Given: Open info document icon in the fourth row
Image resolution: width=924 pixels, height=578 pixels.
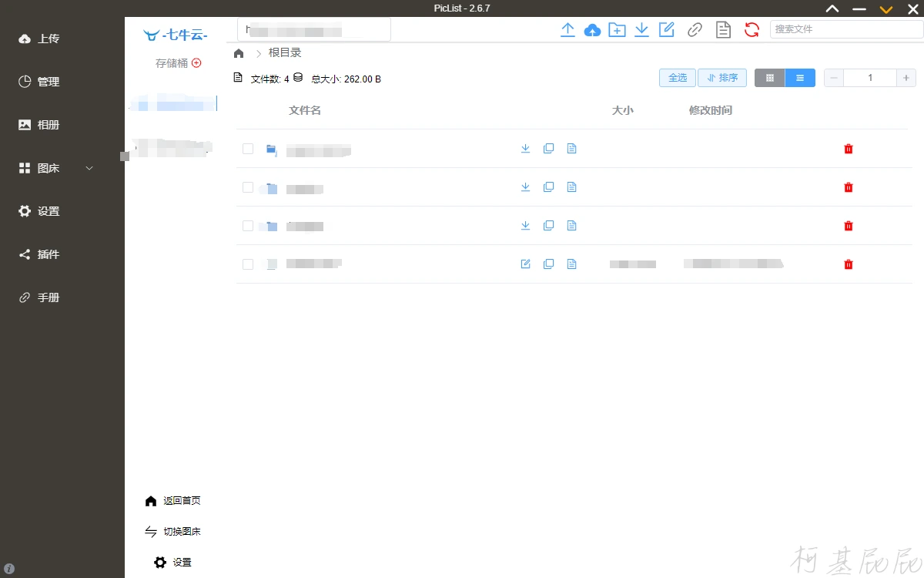Looking at the screenshot, I should tap(571, 264).
